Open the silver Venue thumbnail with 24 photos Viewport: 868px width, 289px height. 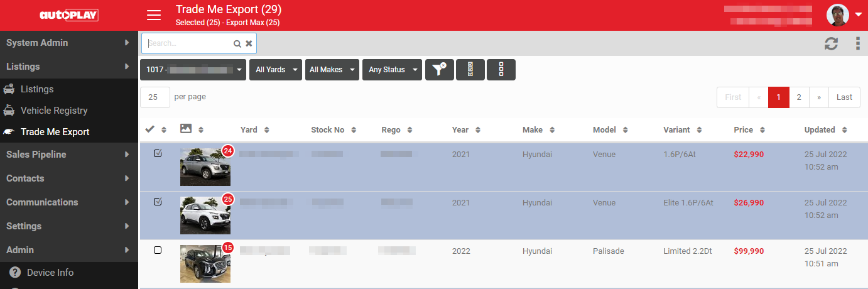point(205,167)
